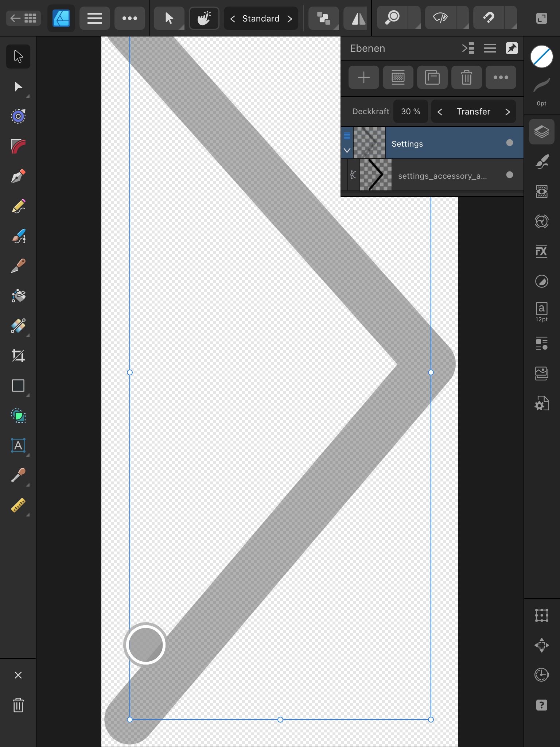The image size is (560, 747).
Task: Select the Vector Brush tool
Action: click(x=18, y=236)
